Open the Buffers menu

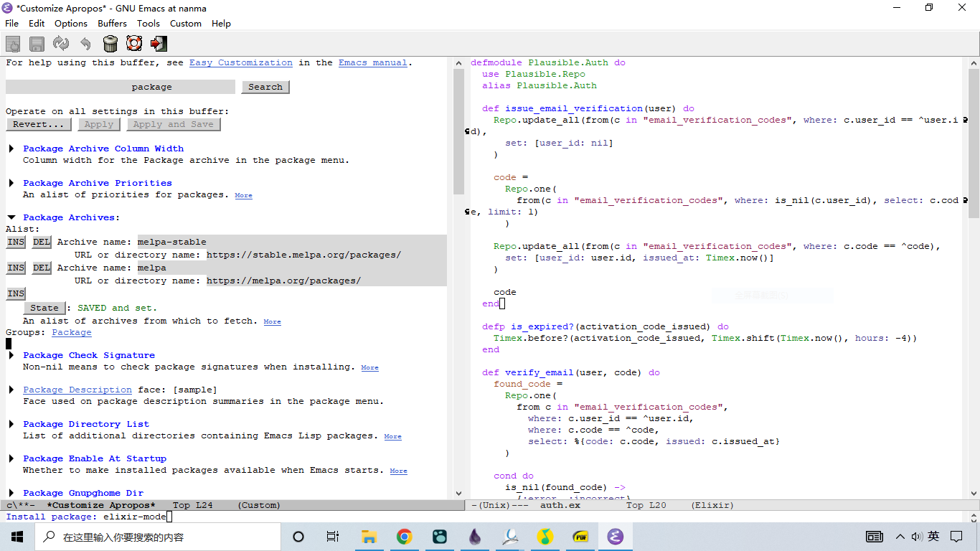click(112, 23)
